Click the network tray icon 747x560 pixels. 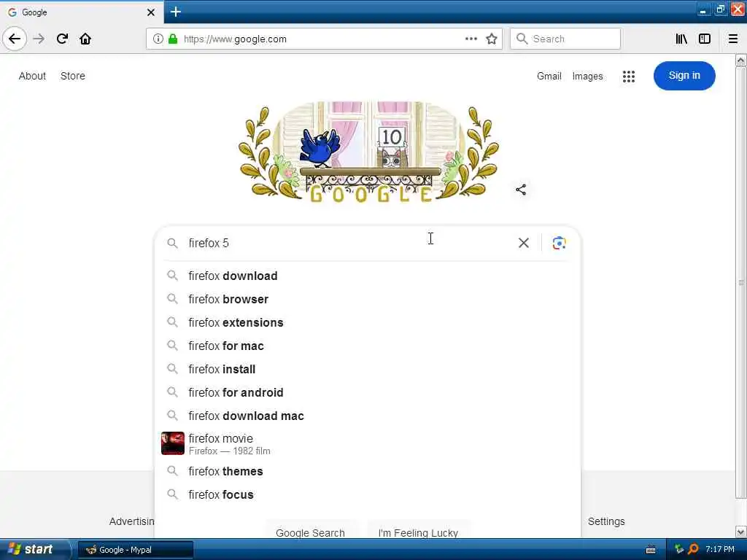679,549
